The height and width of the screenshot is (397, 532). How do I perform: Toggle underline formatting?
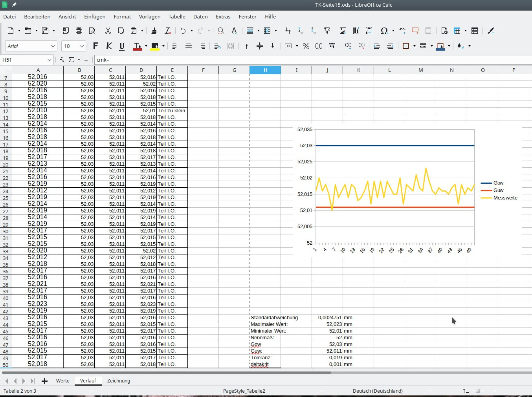(x=122, y=46)
